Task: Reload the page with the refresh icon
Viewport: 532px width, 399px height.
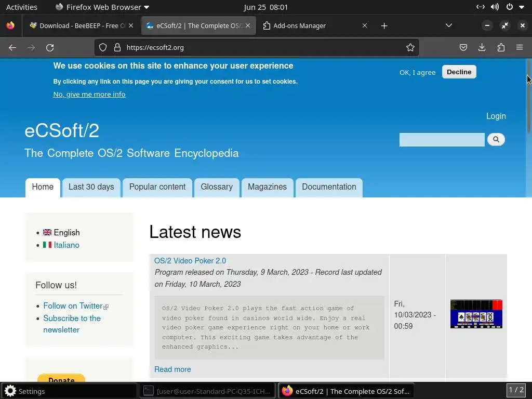Action: coord(50,47)
